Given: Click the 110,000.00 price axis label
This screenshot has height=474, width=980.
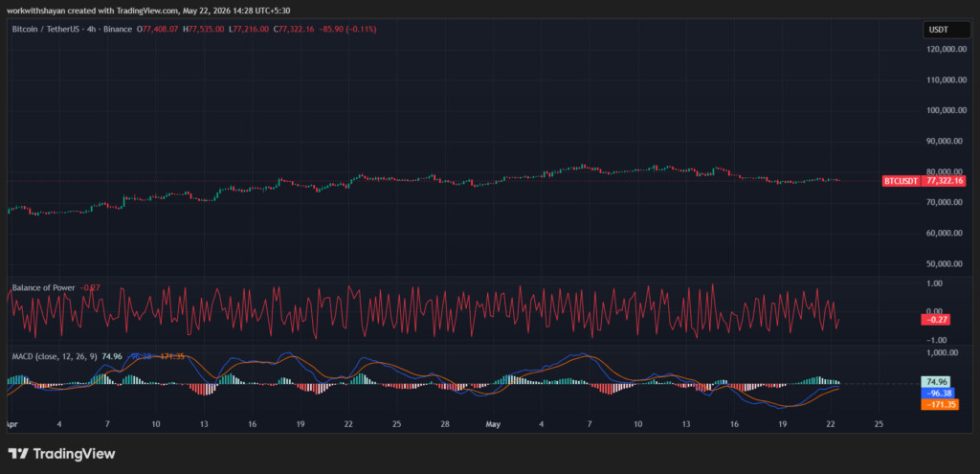Looking at the screenshot, I should pos(948,80).
